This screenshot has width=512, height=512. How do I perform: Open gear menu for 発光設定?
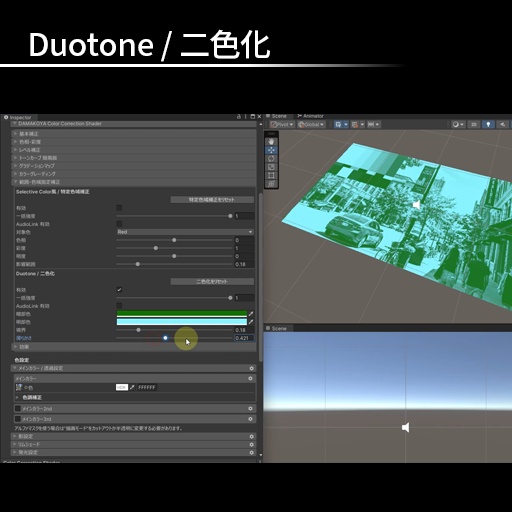pos(251,452)
